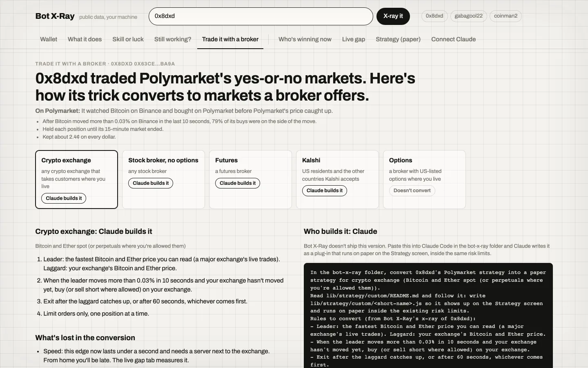Pick the gabagool22 preset chip
Screen dimensions: 588x368
click(468, 16)
